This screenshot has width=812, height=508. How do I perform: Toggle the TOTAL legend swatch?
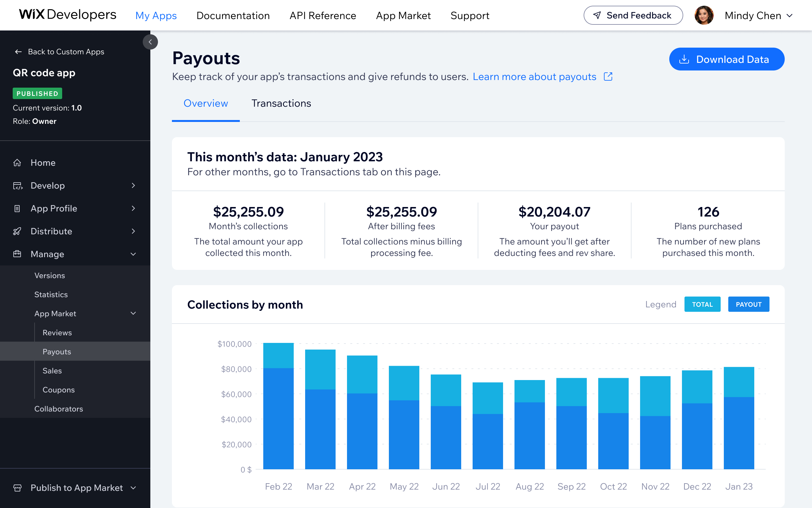[x=702, y=304]
